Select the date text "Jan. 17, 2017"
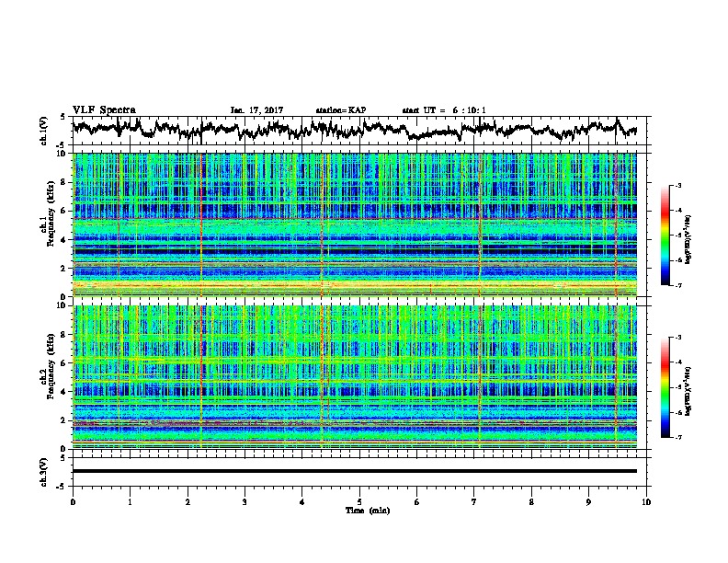The height and width of the screenshot is (563, 728). (x=256, y=110)
